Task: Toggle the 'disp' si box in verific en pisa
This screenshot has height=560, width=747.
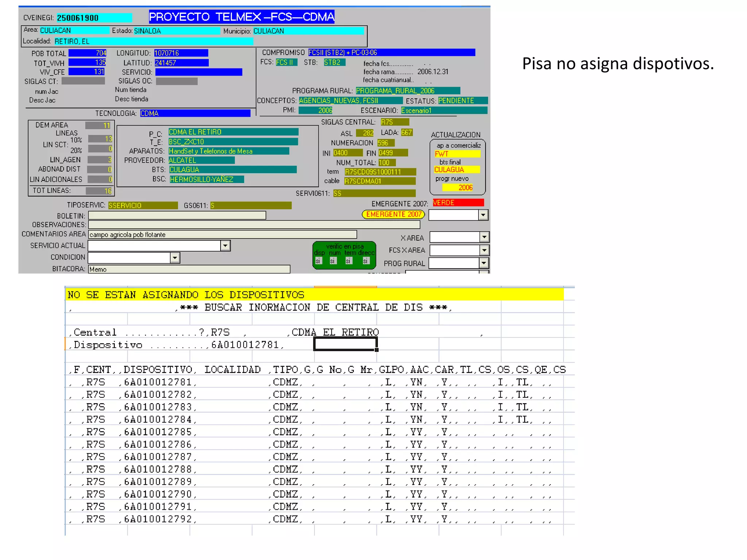Action: click(318, 261)
